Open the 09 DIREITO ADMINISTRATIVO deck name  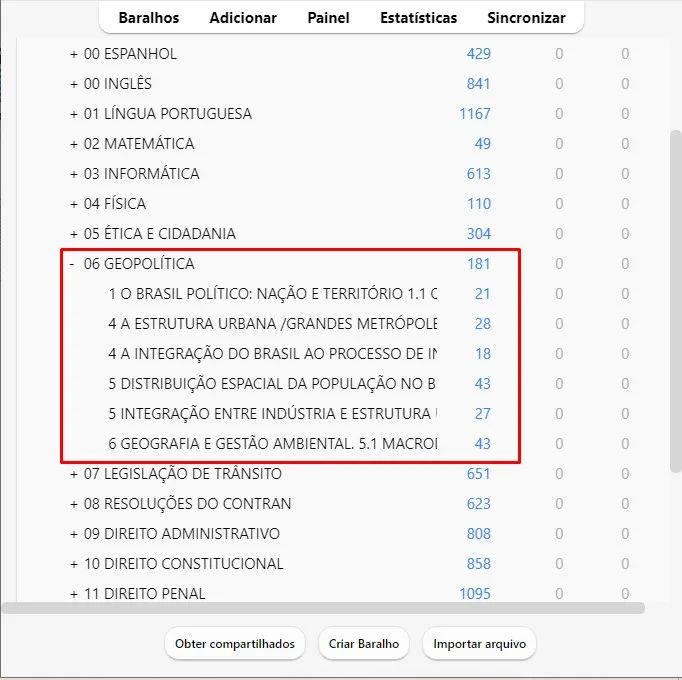[182, 534]
